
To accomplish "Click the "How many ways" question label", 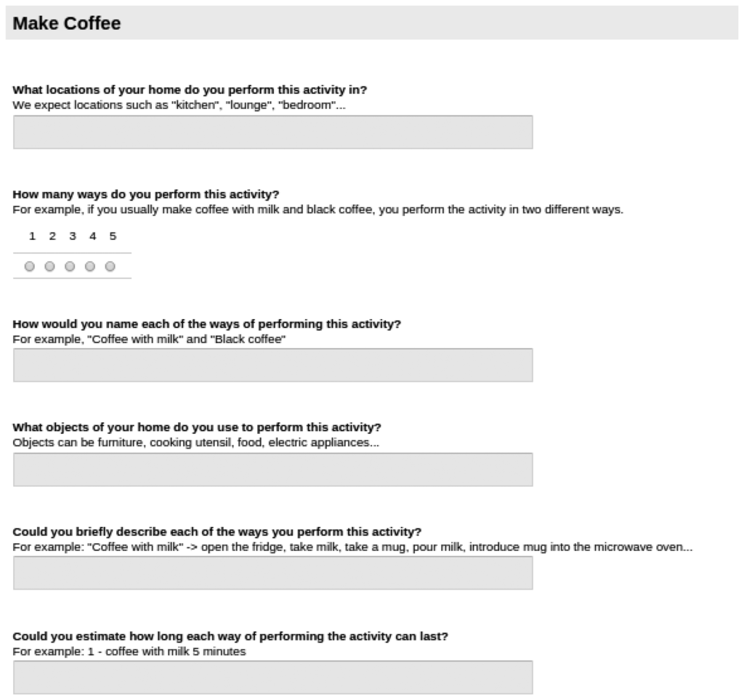I will 146,194.
